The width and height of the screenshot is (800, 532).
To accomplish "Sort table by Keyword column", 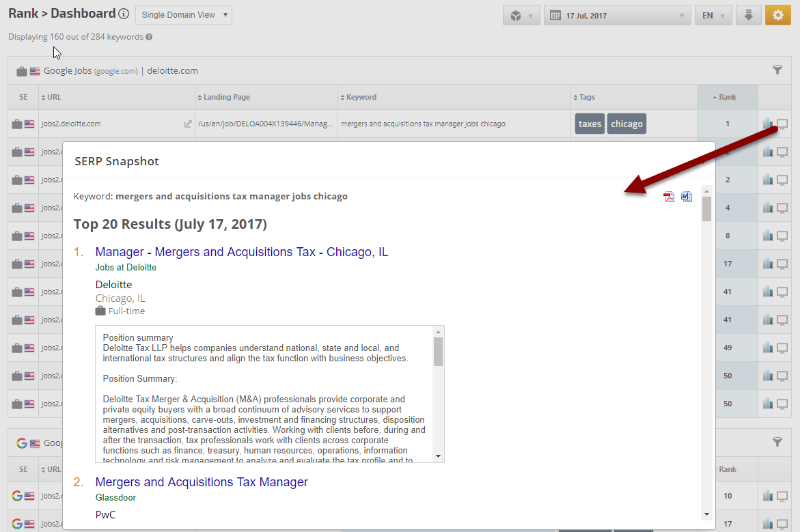I will pos(361,97).
